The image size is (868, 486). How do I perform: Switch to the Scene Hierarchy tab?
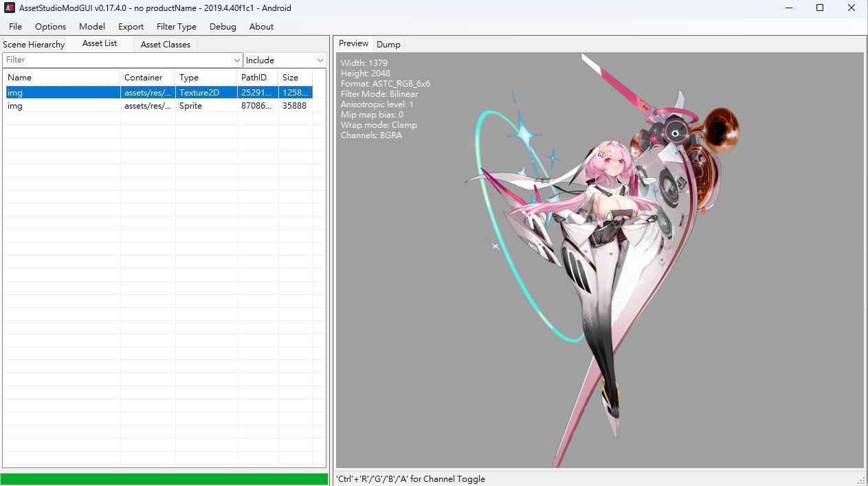point(34,45)
